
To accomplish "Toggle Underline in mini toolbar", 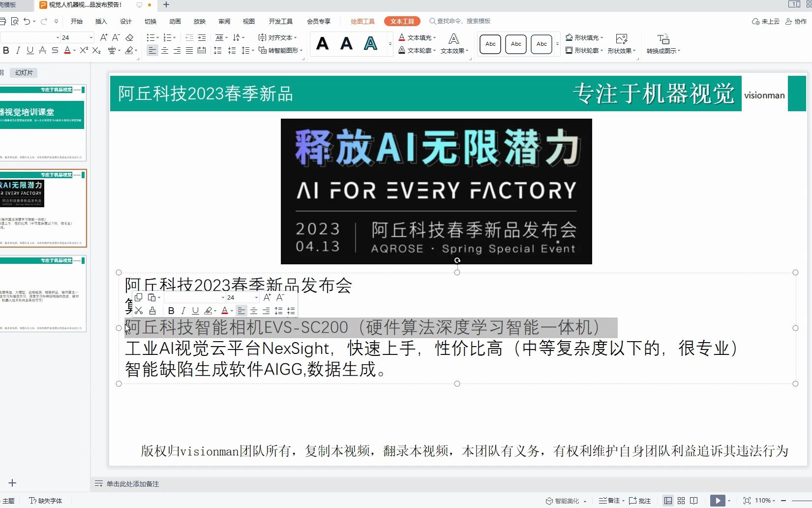I will tap(195, 311).
